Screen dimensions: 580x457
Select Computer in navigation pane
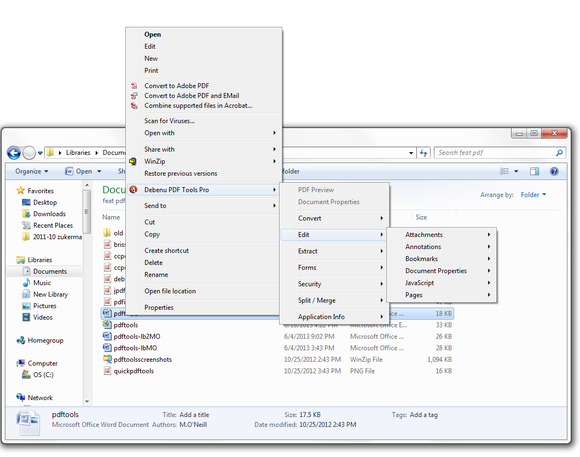pyautogui.click(x=43, y=363)
